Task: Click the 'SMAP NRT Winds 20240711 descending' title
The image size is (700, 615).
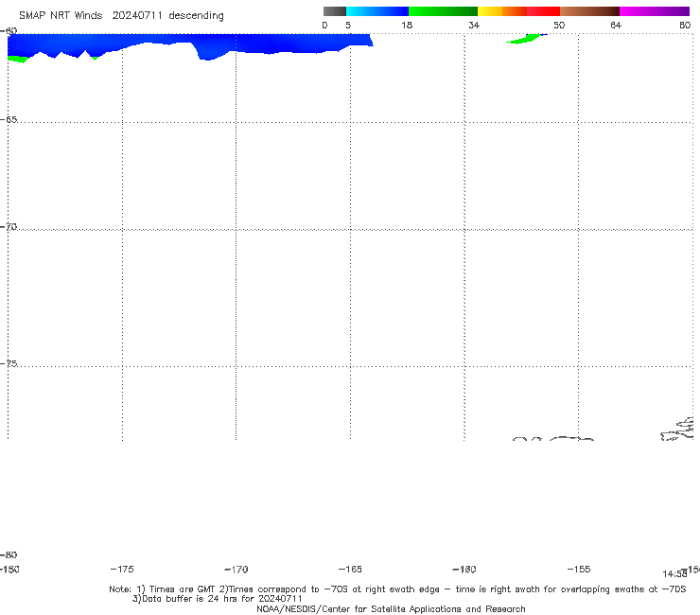Action: click(121, 15)
